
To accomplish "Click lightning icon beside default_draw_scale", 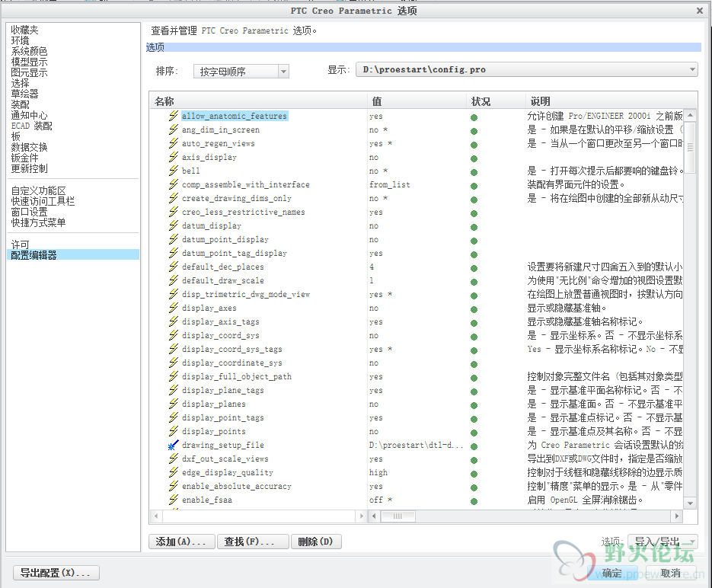I will pos(174,280).
